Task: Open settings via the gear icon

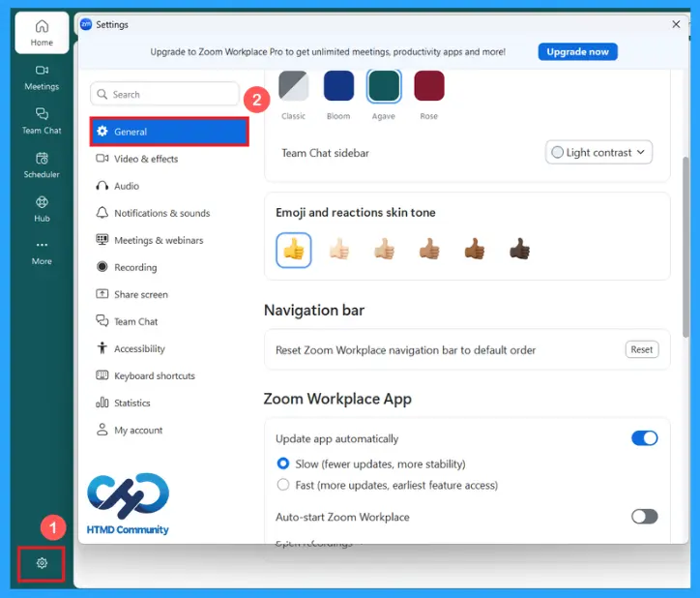Action: (42, 563)
